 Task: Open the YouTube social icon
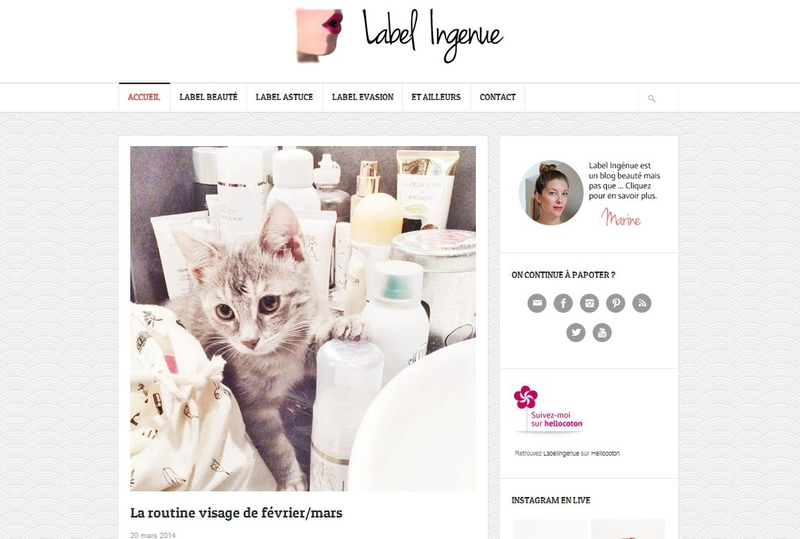pos(602,333)
